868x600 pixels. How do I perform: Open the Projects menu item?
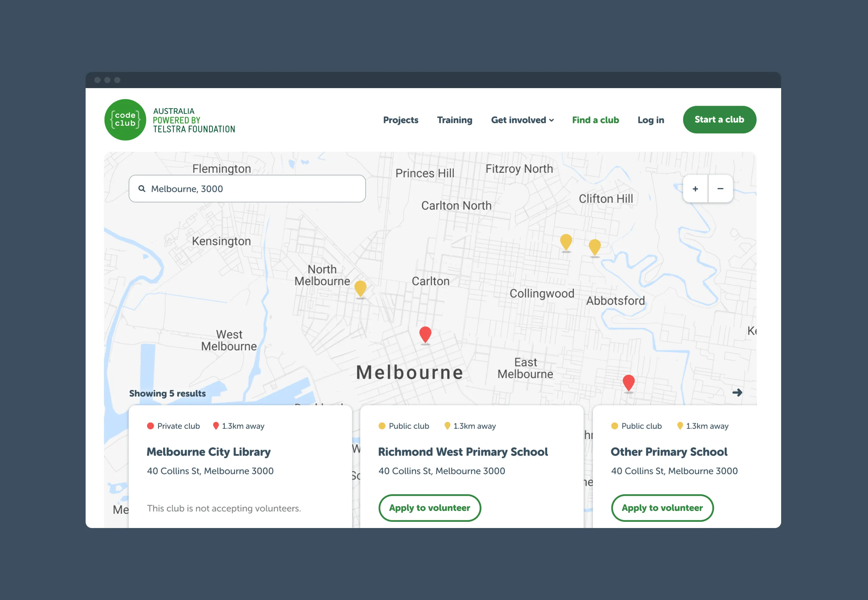click(x=400, y=120)
